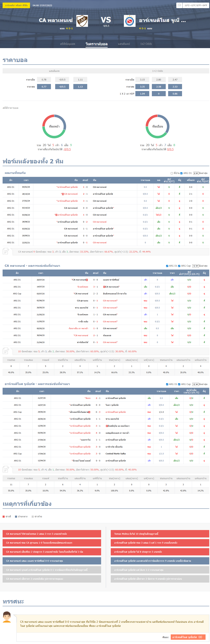The image size is (210, 644).
Task: Select the วิเคราะห์บอล tab
Action: click(97, 44)
